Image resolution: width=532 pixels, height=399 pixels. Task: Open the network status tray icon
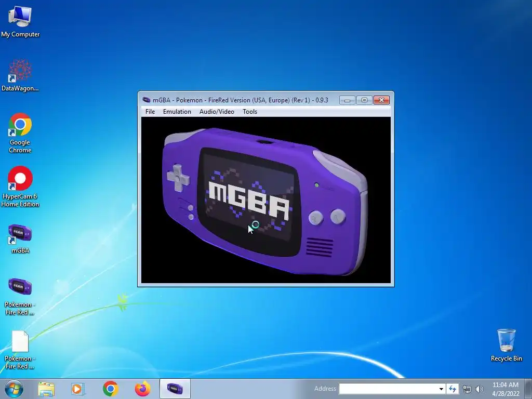467,389
